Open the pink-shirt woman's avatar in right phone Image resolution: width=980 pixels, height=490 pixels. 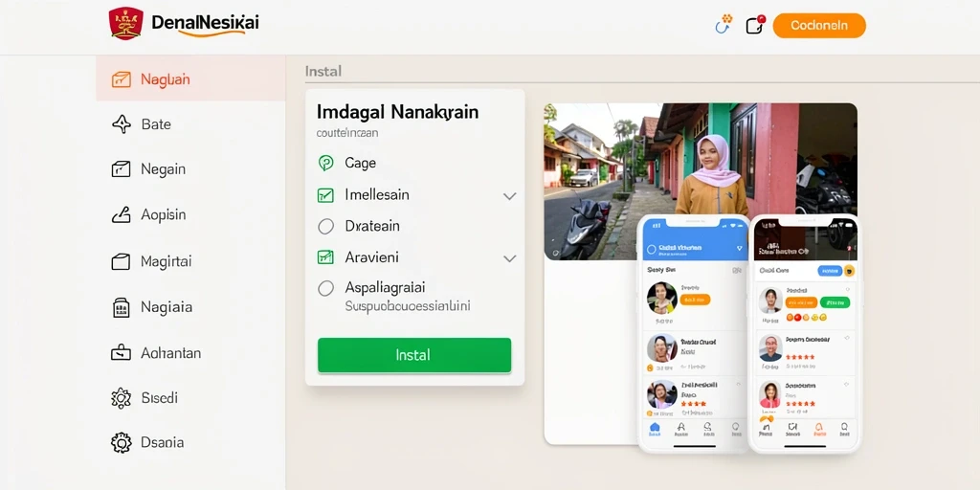[x=770, y=395]
